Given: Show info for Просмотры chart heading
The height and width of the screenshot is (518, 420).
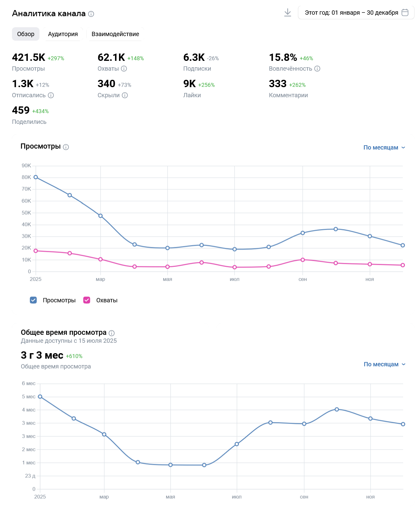Looking at the screenshot, I should click(66, 147).
